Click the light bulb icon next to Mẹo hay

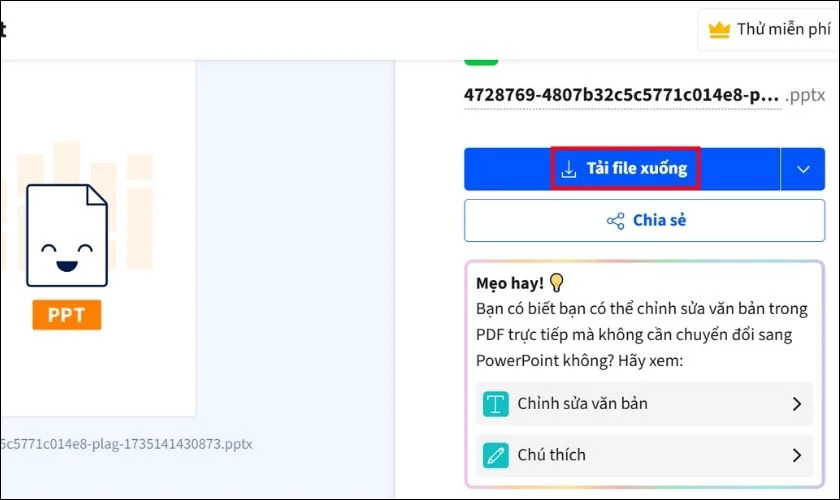point(557,283)
